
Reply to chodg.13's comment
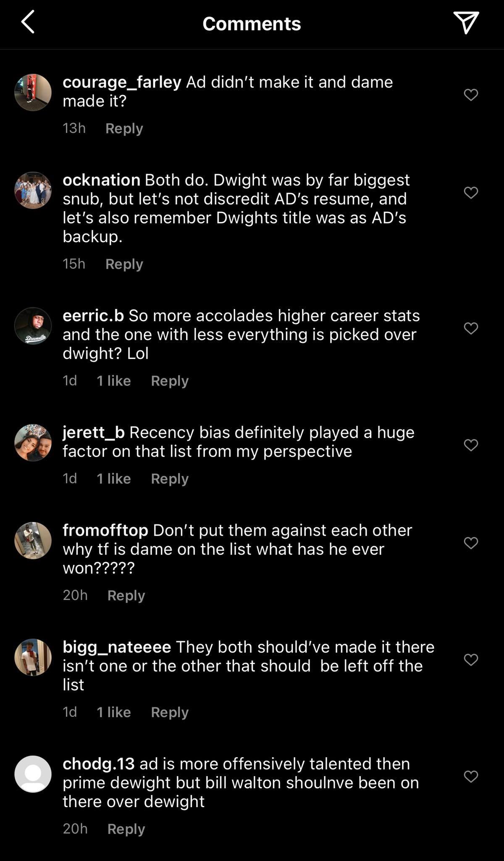pos(126,829)
